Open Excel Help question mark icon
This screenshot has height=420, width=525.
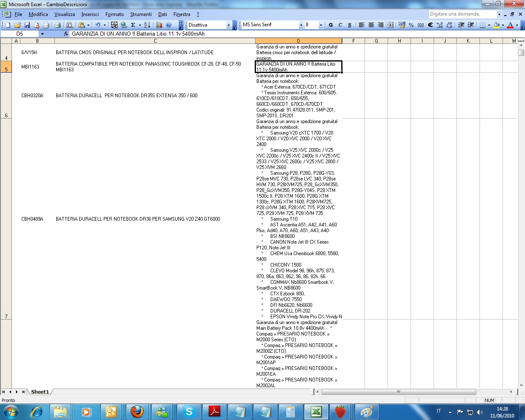tap(169, 25)
